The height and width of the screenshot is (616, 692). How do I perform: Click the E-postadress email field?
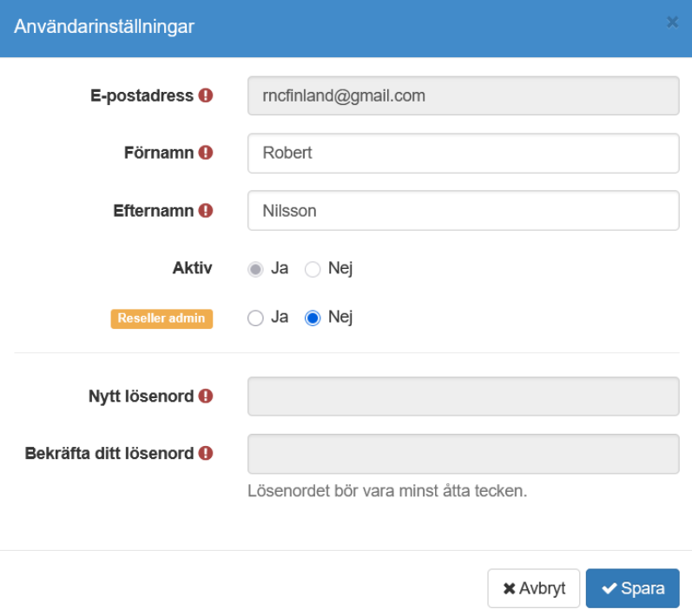463,95
